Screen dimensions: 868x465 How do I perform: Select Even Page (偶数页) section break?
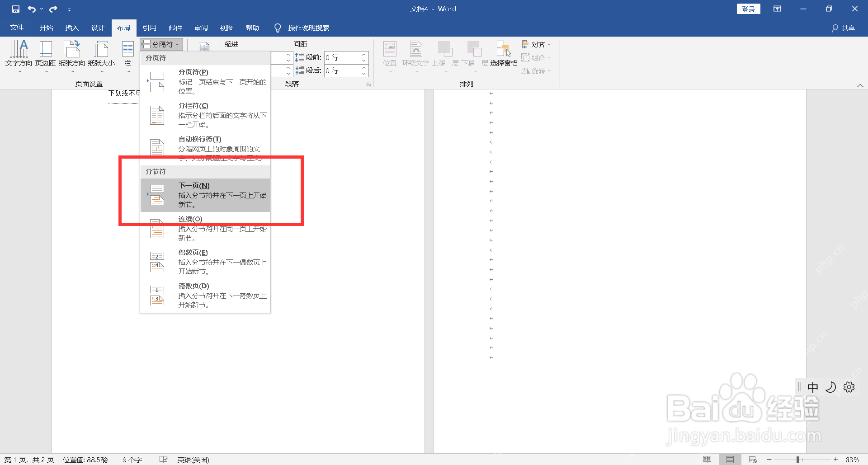point(205,262)
